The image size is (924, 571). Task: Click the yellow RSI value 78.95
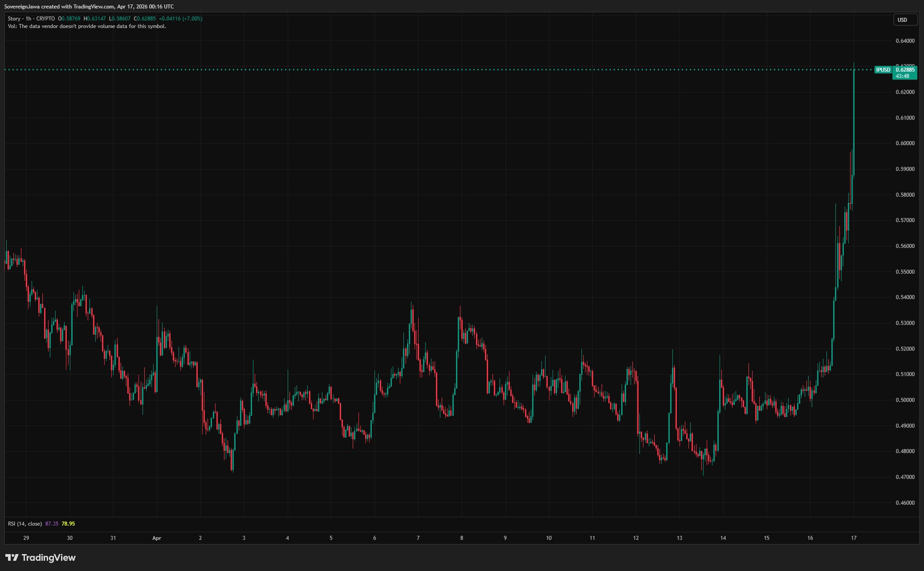(68, 524)
